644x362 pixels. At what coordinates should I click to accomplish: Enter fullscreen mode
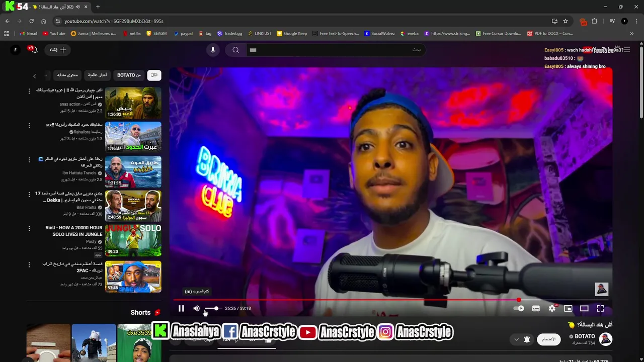[600, 308]
